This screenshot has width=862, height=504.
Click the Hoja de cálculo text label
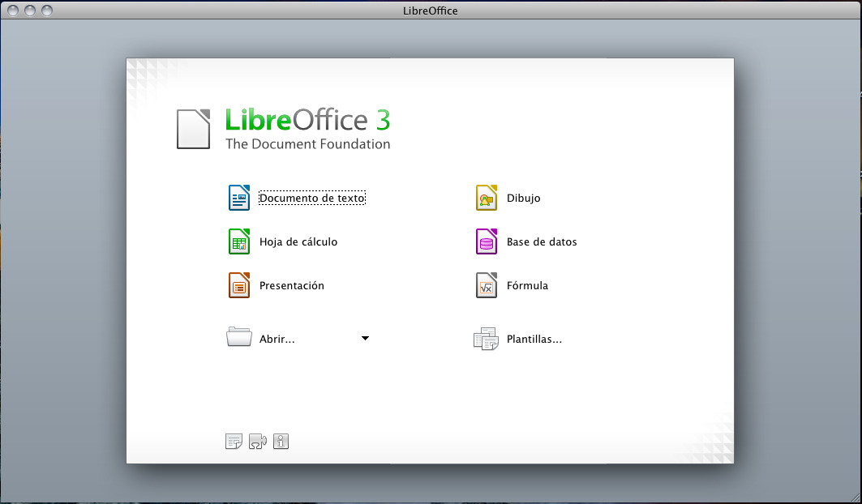(x=298, y=241)
